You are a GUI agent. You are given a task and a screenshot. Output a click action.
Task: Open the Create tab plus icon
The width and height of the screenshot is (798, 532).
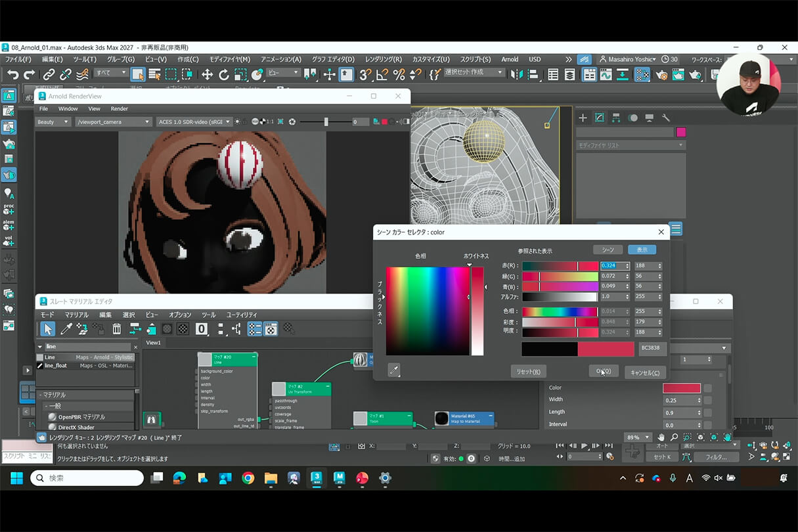coord(583,118)
